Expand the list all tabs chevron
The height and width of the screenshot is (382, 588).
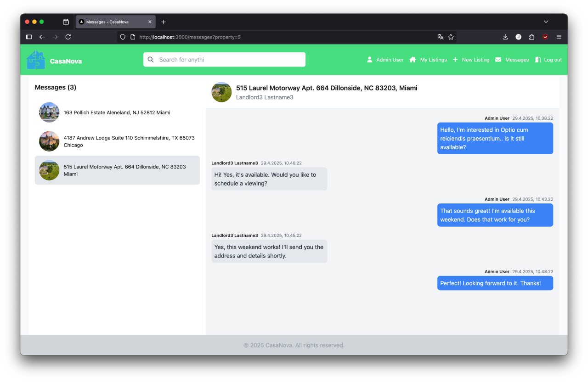pyautogui.click(x=546, y=22)
